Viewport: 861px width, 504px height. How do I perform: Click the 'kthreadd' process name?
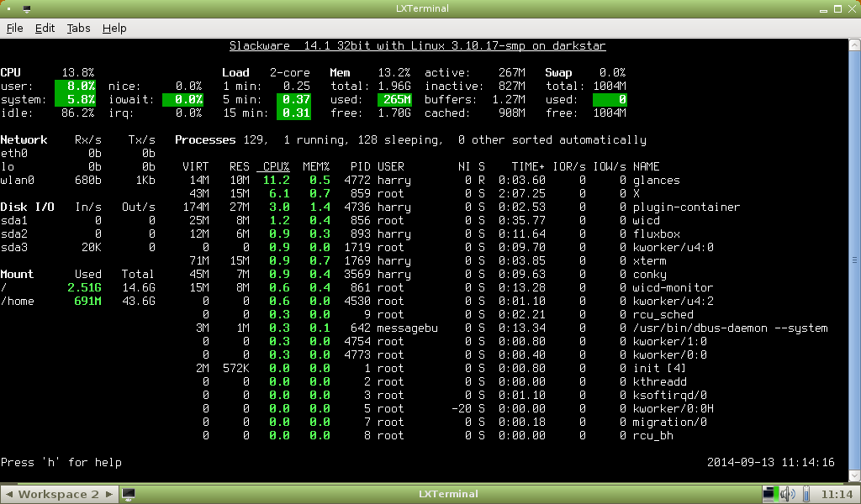[659, 381]
